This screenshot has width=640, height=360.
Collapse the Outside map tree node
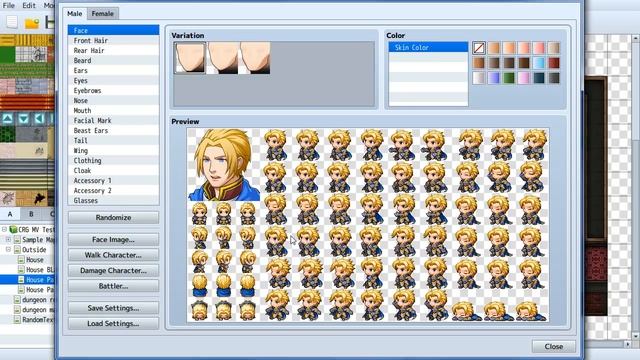tap(8, 249)
